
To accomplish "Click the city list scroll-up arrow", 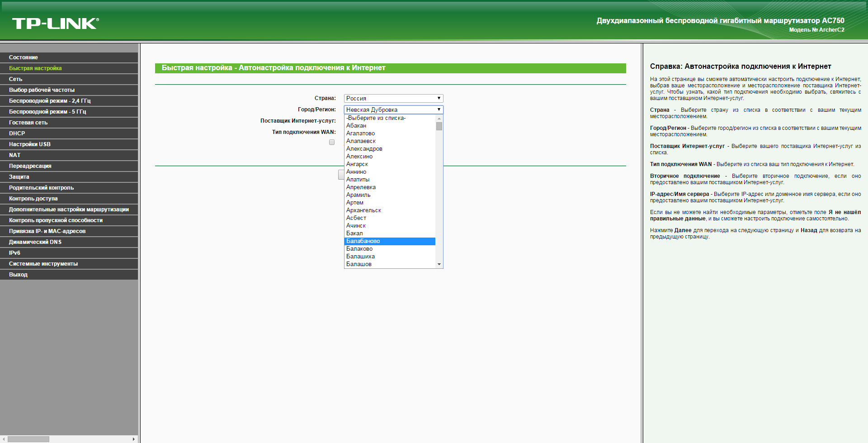I will [x=439, y=119].
